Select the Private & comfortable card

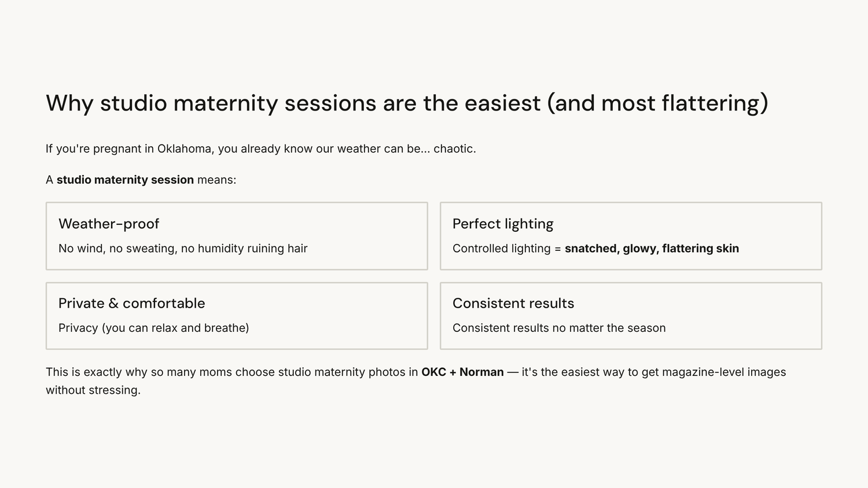click(x=237, y=316)
